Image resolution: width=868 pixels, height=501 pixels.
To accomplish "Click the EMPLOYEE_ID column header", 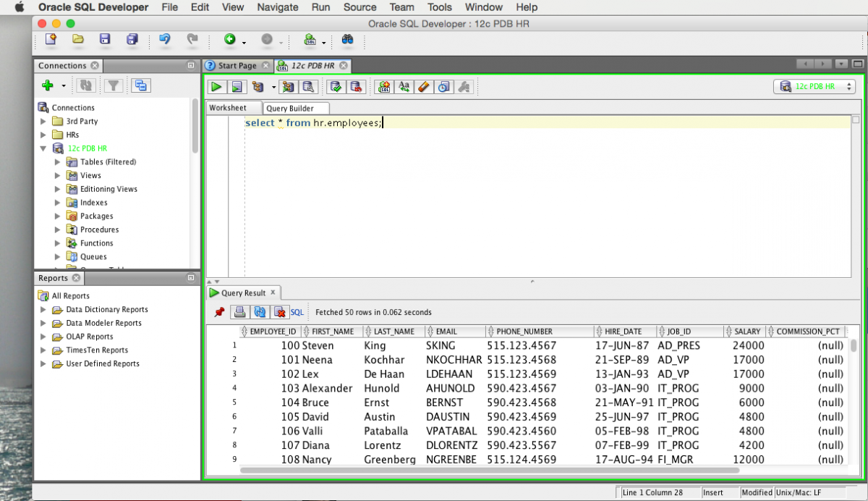I will click(x=272, y=332).
